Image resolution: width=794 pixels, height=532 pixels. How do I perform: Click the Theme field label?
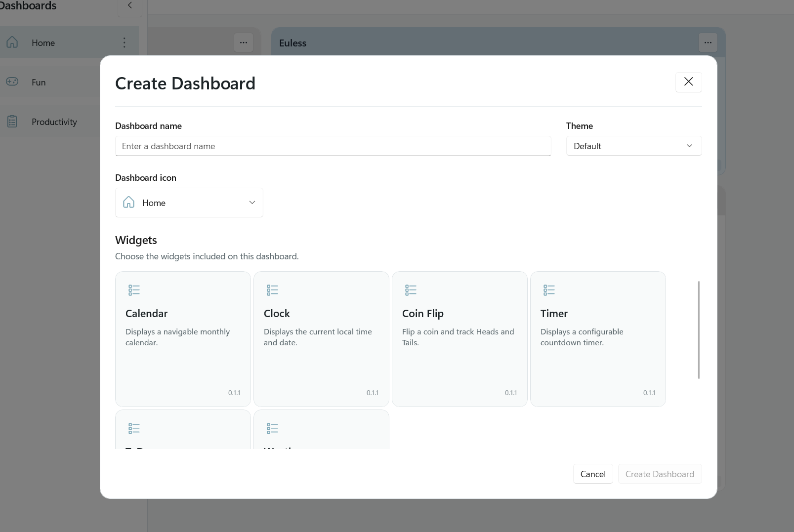580,126
